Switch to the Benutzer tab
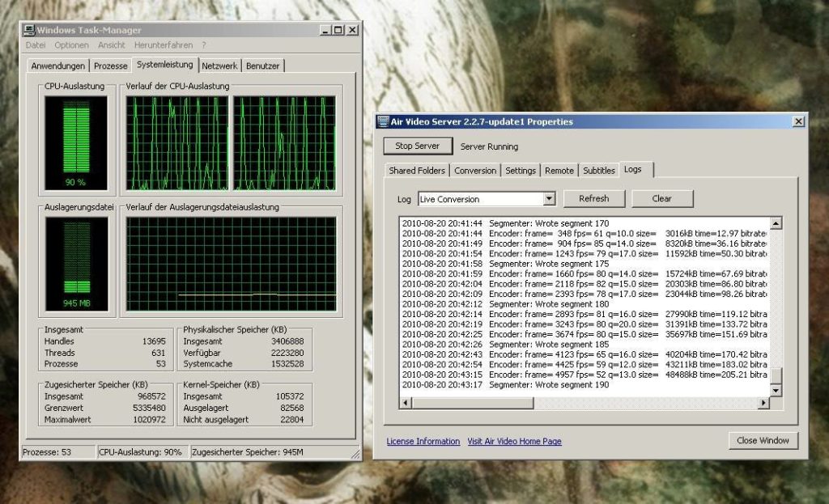This screenshot has height=504, width=829. [x=263, y=66]
